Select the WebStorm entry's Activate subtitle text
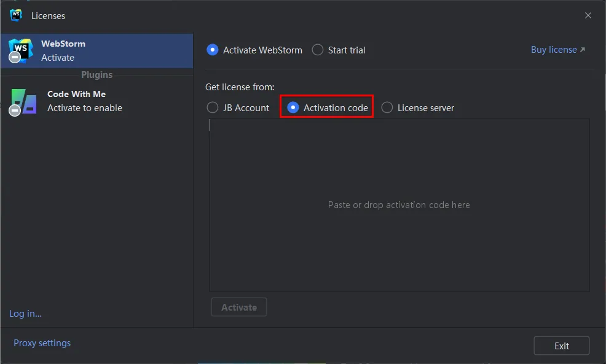Image resolution: width=606 pixels, height=364 pixels. pyautogui.click(x=58, y=58)
